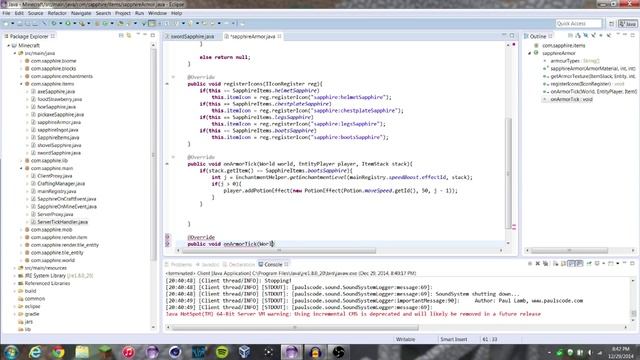Select sapphireArmor.java in Package Explorer

[59, 122]
